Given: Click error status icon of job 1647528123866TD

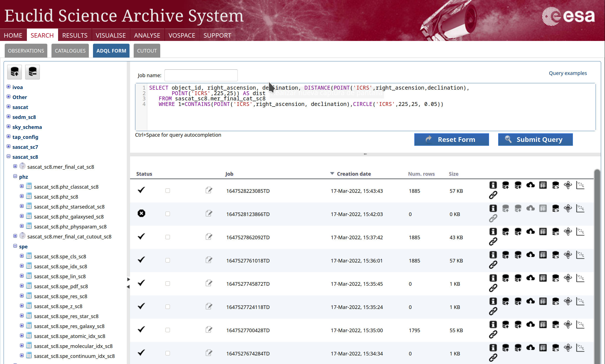Looking at the screenshot, I should coord(141,213).
